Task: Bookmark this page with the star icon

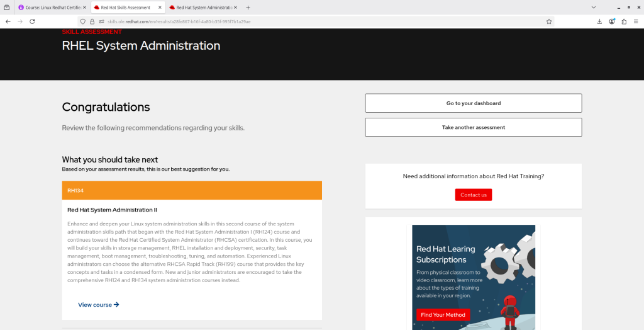Action: (x=549, y=21)
